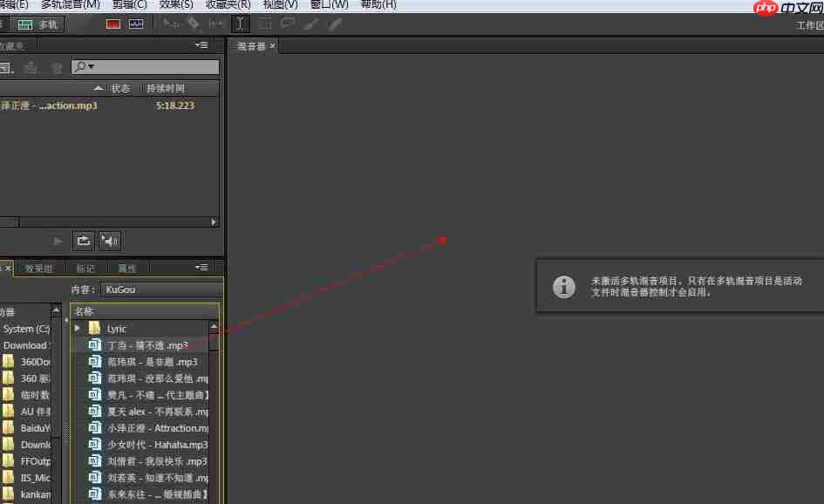Screen dimensions: 824x504
Task: Close the 混音器 mixer tab
Action: click(272, 46)
